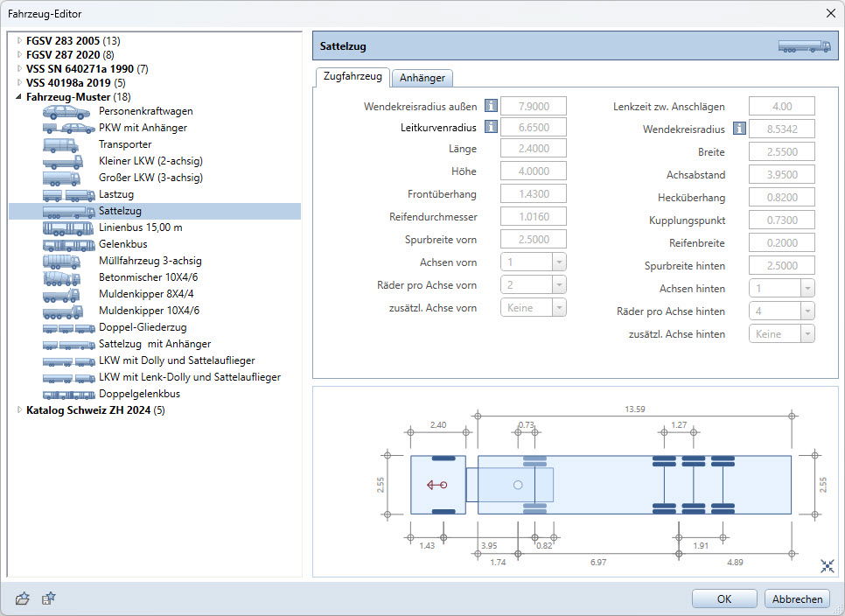Click the Leitkurvenradius value field
This screenshot has height=616, width=845.
[x=534, y=127]
